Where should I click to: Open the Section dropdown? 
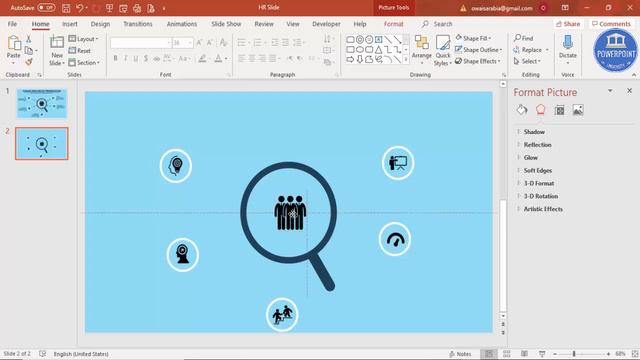point(84,62)
